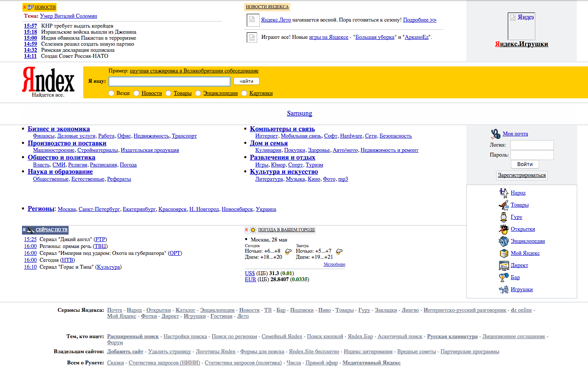Screen dimensions: 588x367
Task: Select the Товары search radio button
Action: (x=169, y=93)
